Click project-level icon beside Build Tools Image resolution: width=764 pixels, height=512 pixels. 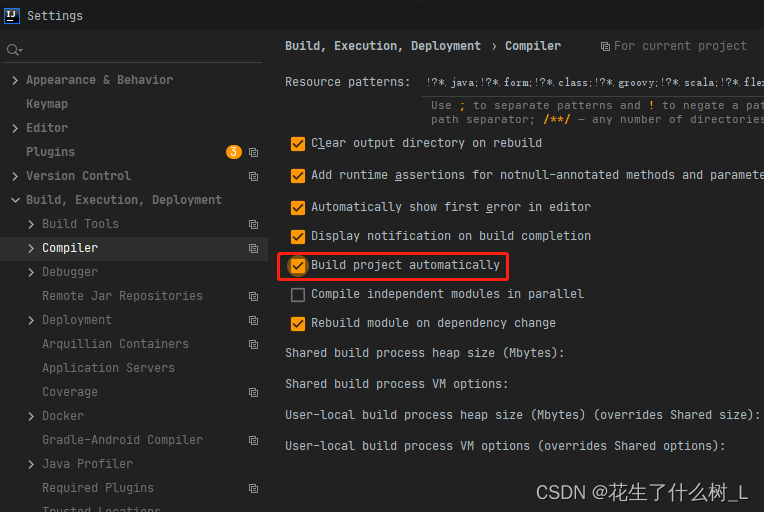tap(254, 225)
